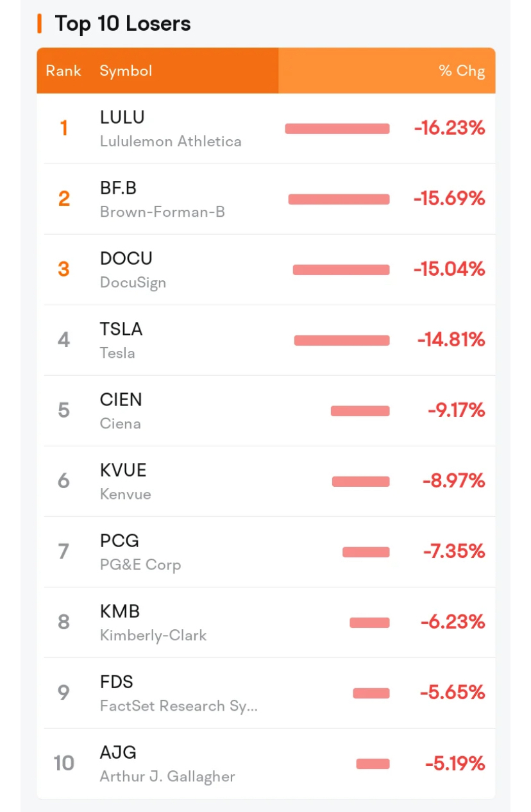Open the DOCU DocuSign entry

point(265,269)
